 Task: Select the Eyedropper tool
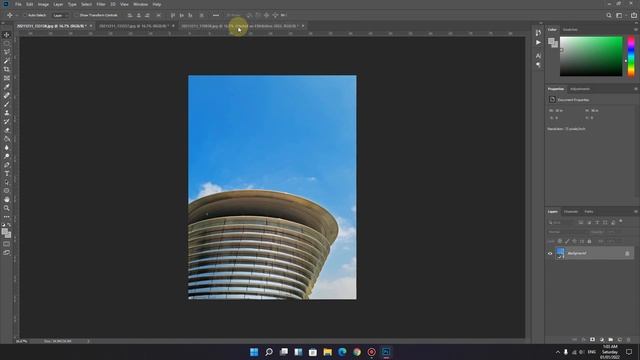[7, 87]
